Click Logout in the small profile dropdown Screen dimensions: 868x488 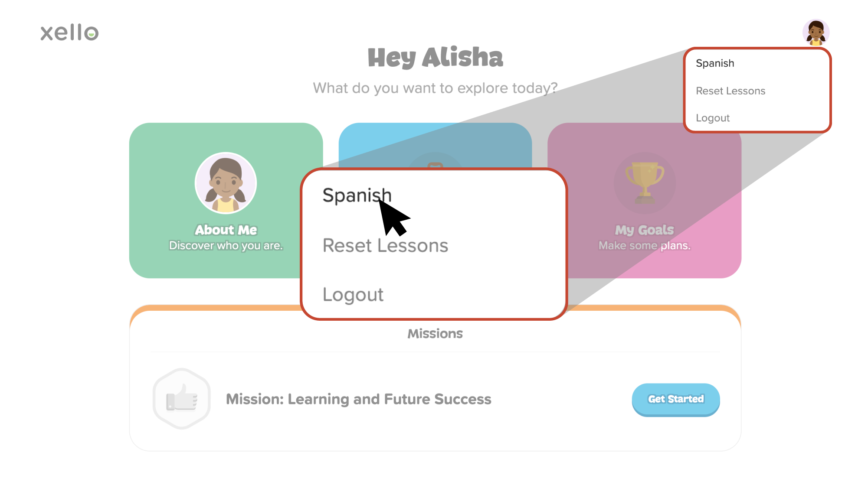(713, 118)
